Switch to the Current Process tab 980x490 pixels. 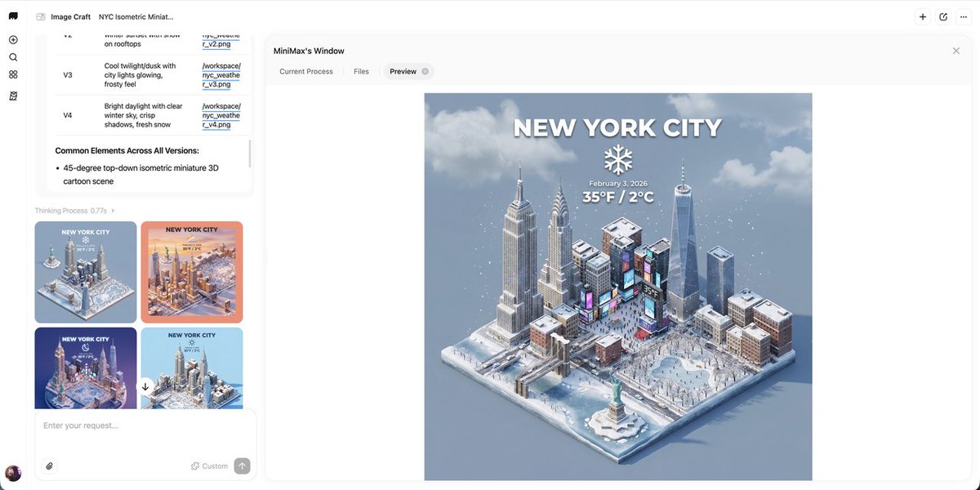pyautogui.click(x=306, y=72)
